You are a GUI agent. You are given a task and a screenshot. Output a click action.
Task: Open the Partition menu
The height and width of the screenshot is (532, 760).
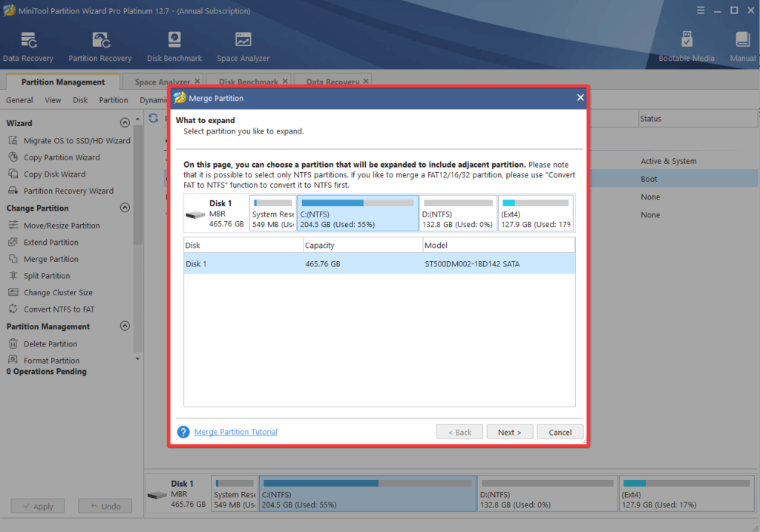[x=114, y=100]
